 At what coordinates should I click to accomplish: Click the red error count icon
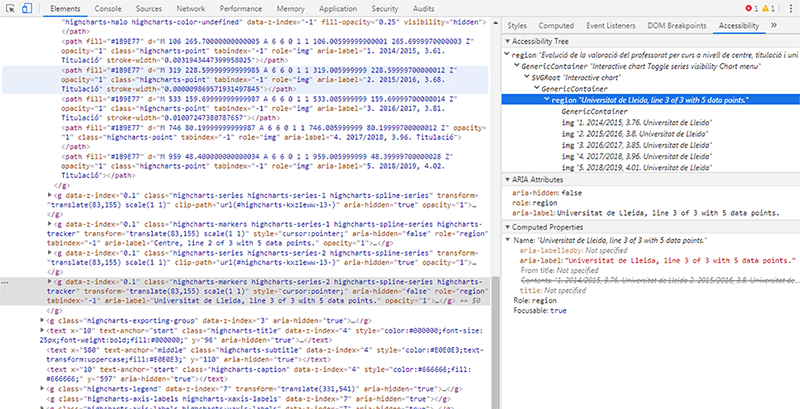(750, 7)
